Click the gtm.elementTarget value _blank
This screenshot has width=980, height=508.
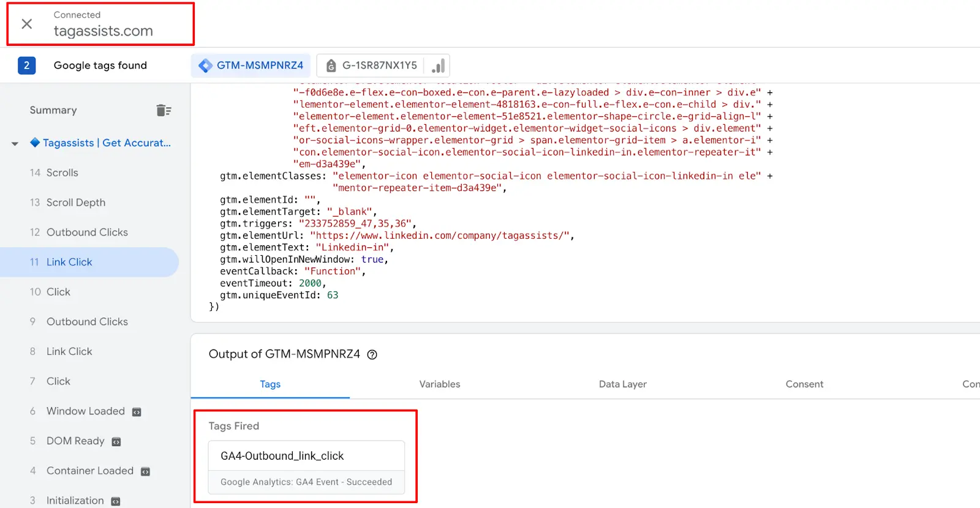coord(349,212)
